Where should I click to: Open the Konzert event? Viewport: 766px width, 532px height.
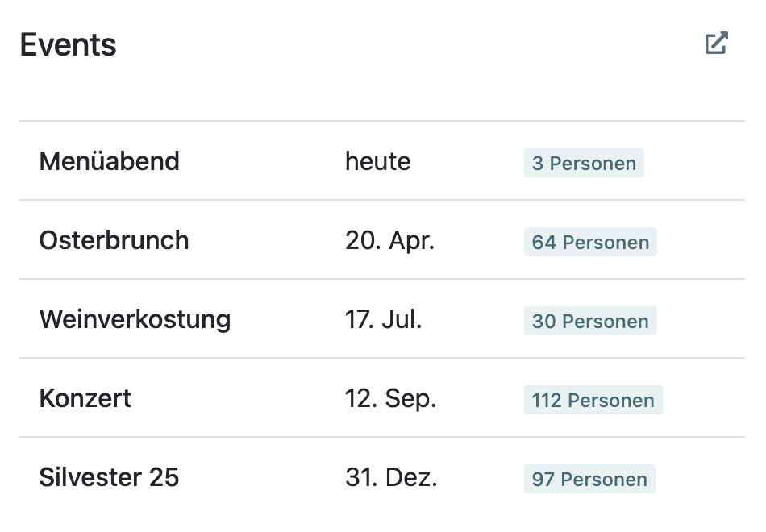(x=85, y=398)
